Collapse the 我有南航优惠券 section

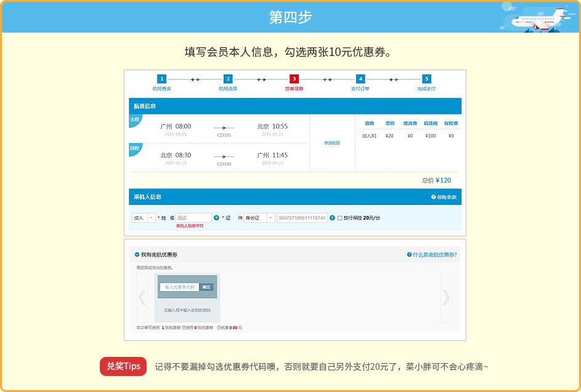137,255
